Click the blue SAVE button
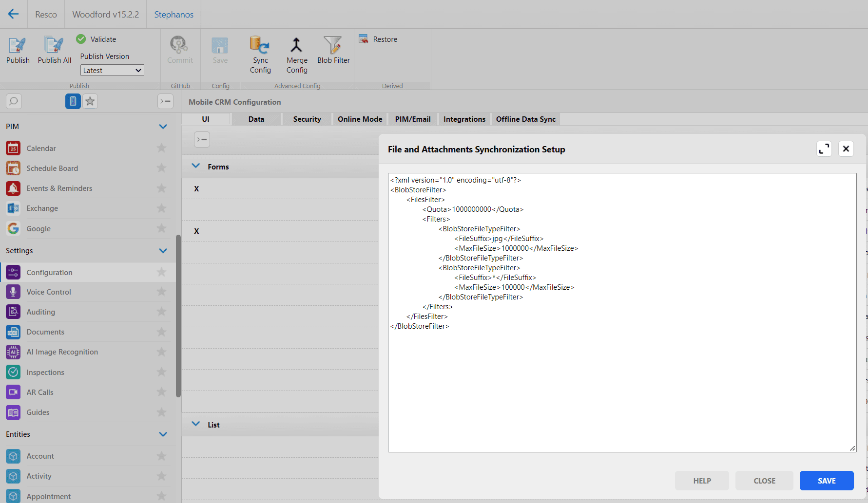This screenshot has height=503, width=868. [826, 481]
